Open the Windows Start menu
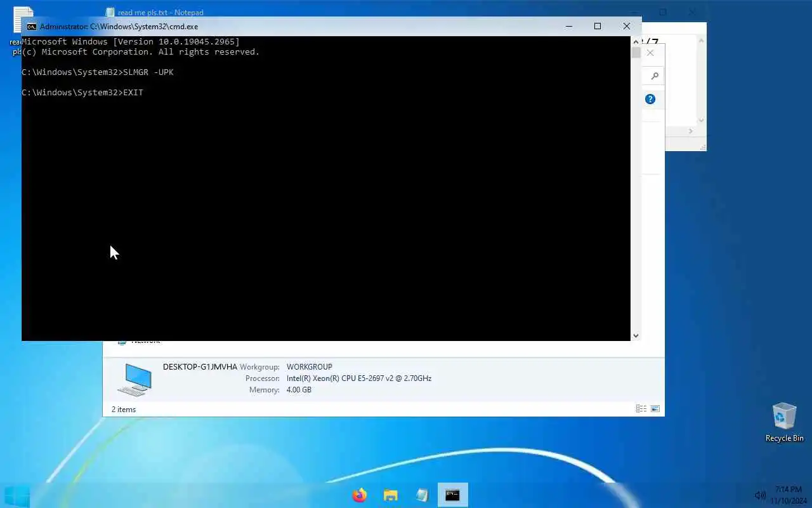The image size is (812, 508). 16,495
